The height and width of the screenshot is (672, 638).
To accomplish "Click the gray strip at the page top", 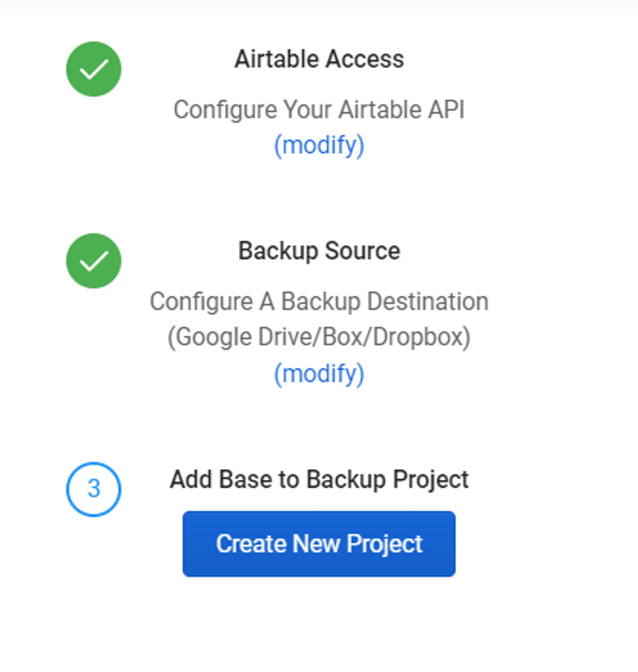I will pyautogui.click(x=319, y=7).
